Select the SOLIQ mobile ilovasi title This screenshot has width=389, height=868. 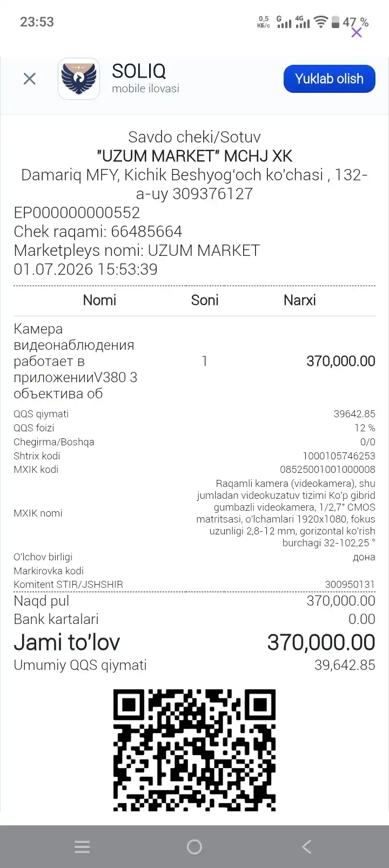point(145,78)
